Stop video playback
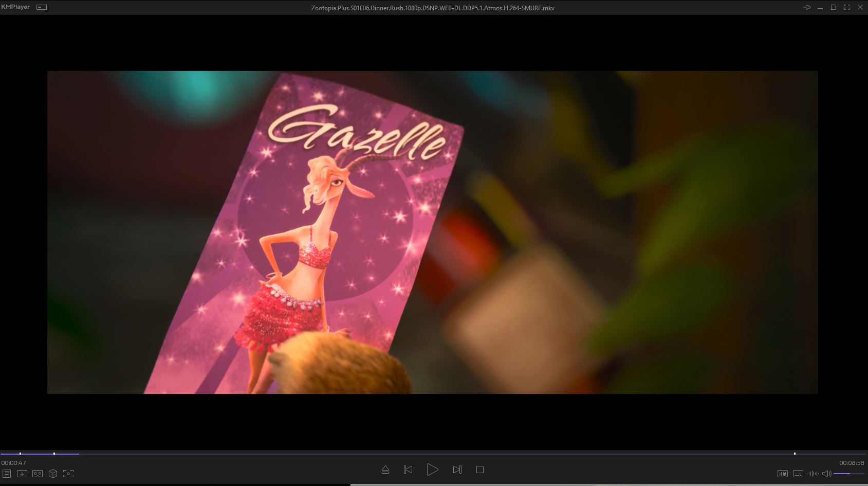The width and height of the screenshot is (868, 486). [480, 470]
